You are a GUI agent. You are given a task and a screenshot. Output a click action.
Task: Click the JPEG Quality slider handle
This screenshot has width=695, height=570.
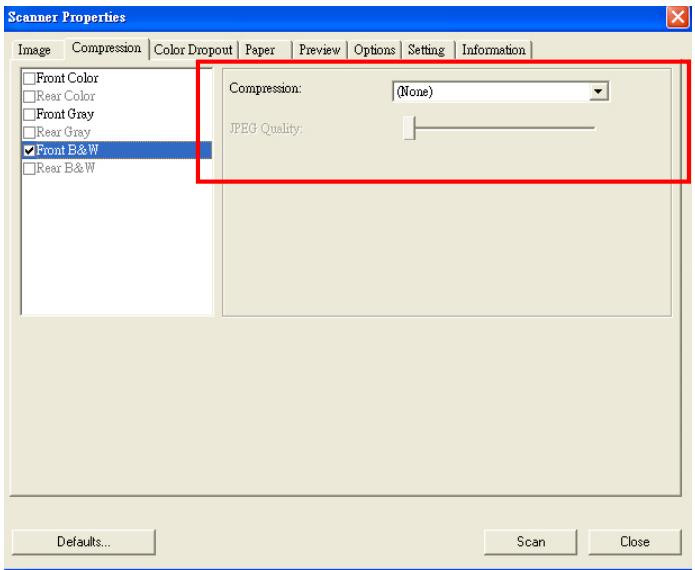[408, 128]
